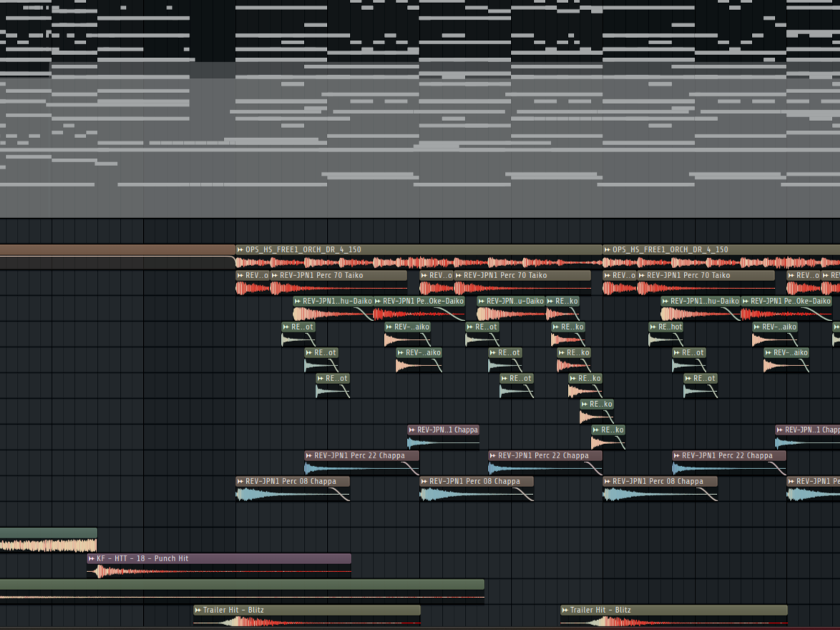Open clip menu icon of RE..hot clip
Image resolution: width=840 pixels, height=630 pixels.
point(653,327)
